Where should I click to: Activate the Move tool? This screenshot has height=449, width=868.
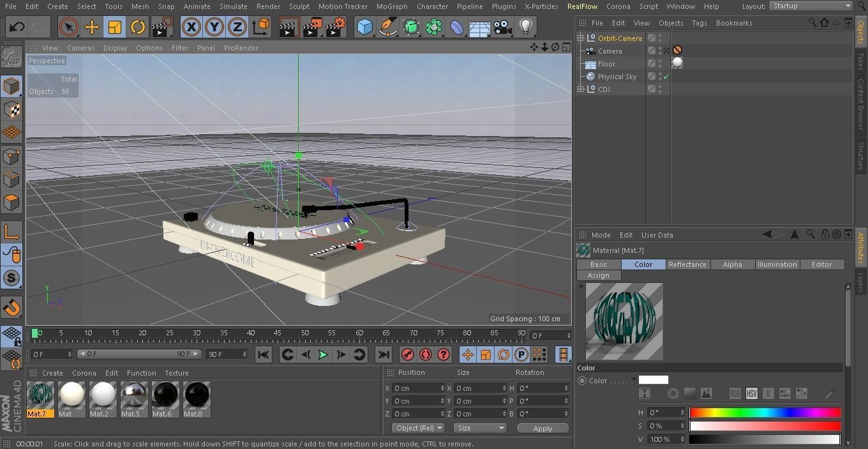pyautogui.click(x=92, y=27)
